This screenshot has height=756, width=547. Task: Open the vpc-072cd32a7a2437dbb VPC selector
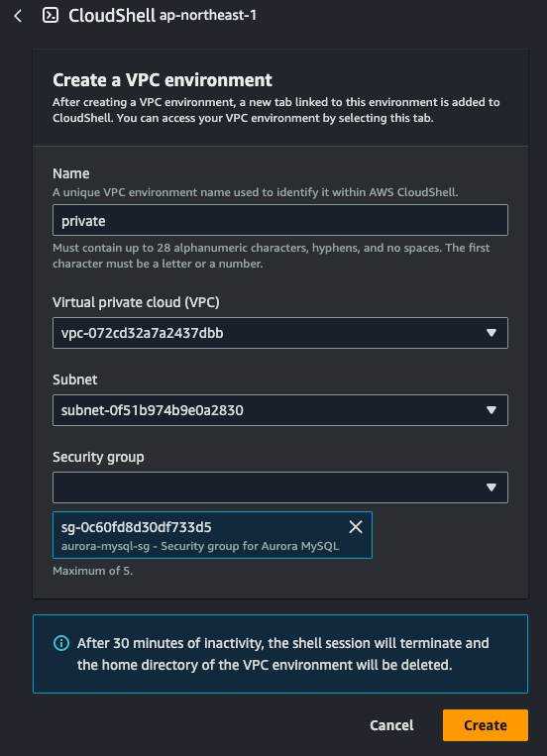280,333
